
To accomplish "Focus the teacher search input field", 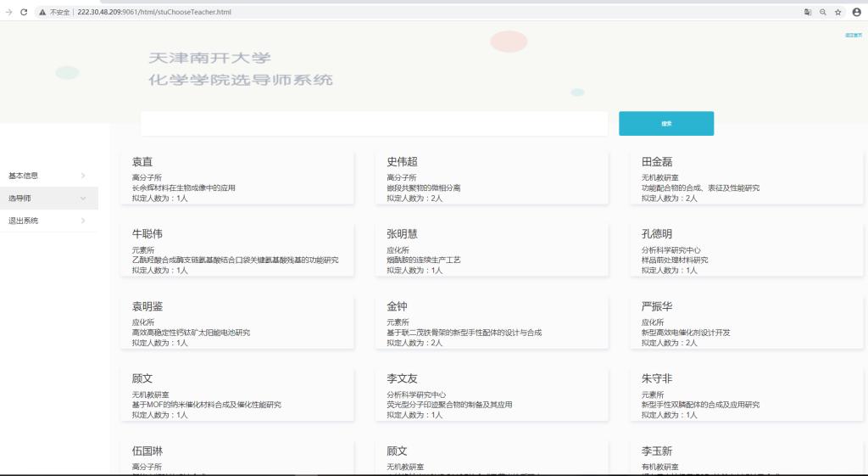I will [x=374, y=124].
